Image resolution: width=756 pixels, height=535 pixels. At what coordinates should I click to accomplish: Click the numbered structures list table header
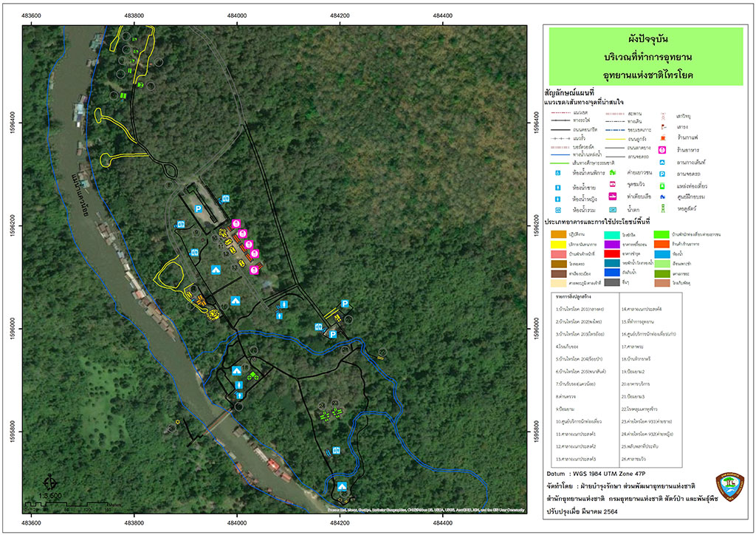tap(573, 296)
